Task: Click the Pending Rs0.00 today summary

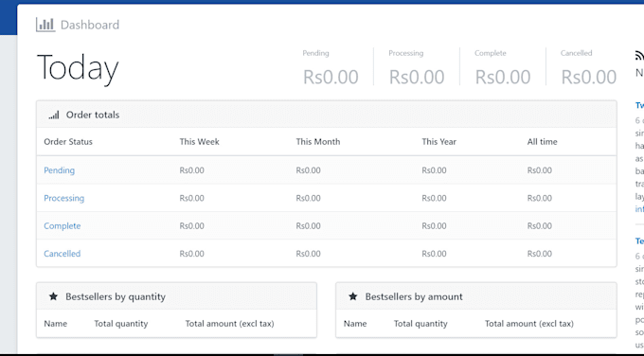Action: coord(331,68)
